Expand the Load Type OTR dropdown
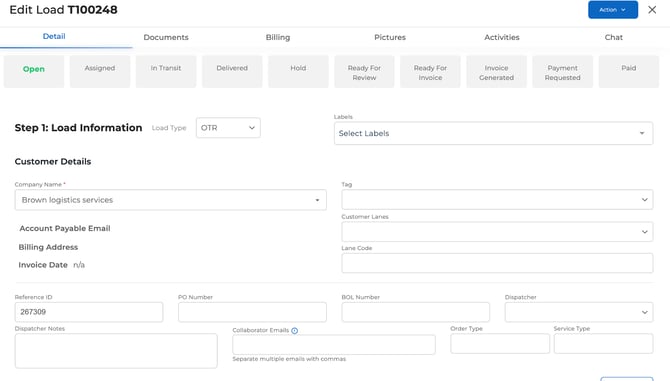Screen dimensions: 670x381 click(228, 128)
